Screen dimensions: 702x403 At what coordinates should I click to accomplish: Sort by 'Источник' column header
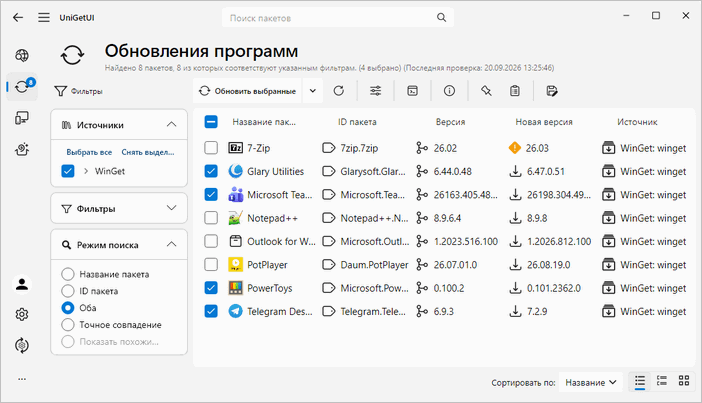[637, 122]
